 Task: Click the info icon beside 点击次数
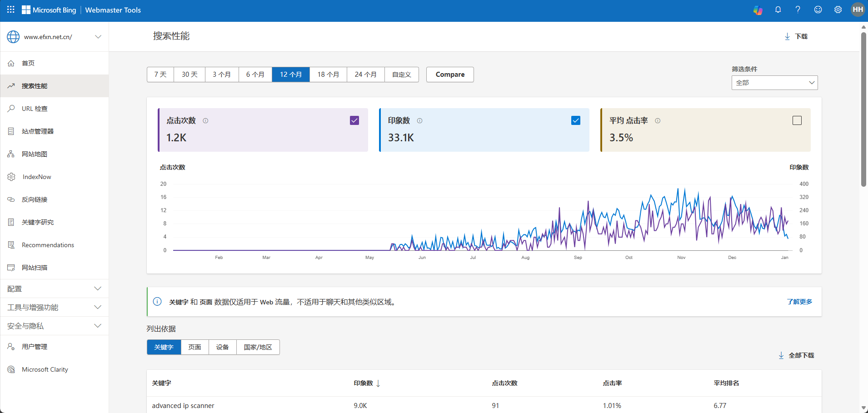[205, 121]
